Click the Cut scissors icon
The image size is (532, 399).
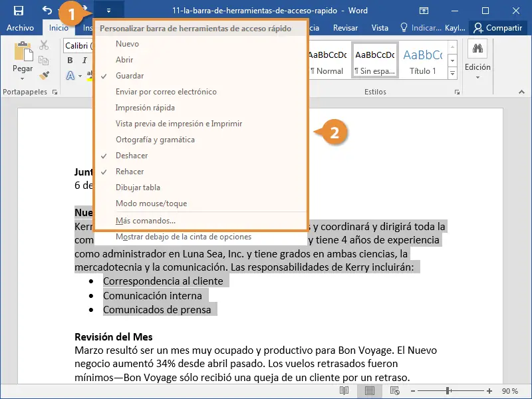(x=44, y=45)
